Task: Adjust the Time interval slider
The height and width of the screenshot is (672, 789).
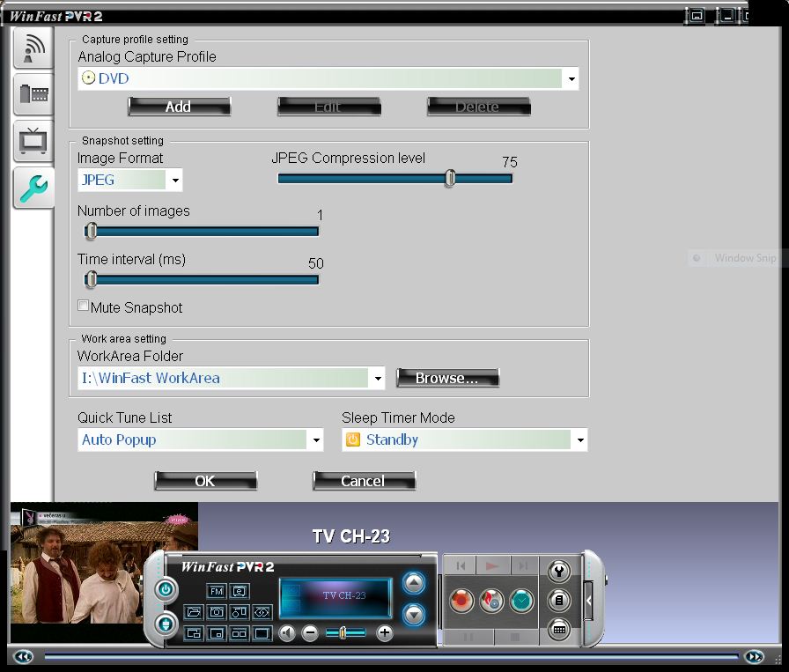Action: click(91, 279)
